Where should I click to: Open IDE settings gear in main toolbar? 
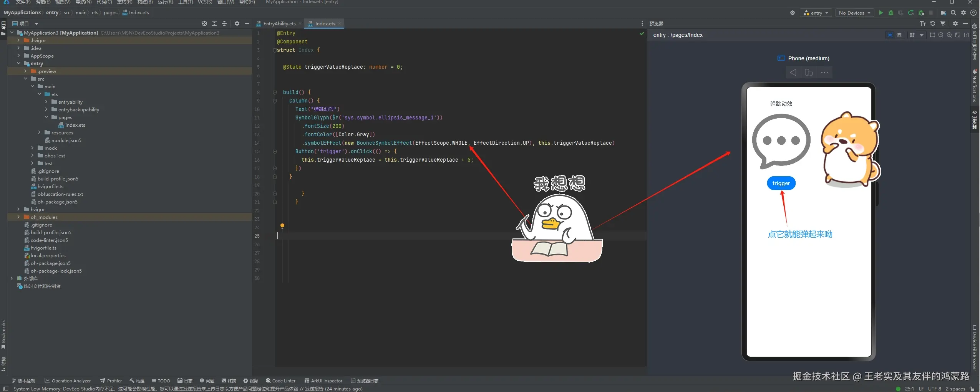point(963,13)
